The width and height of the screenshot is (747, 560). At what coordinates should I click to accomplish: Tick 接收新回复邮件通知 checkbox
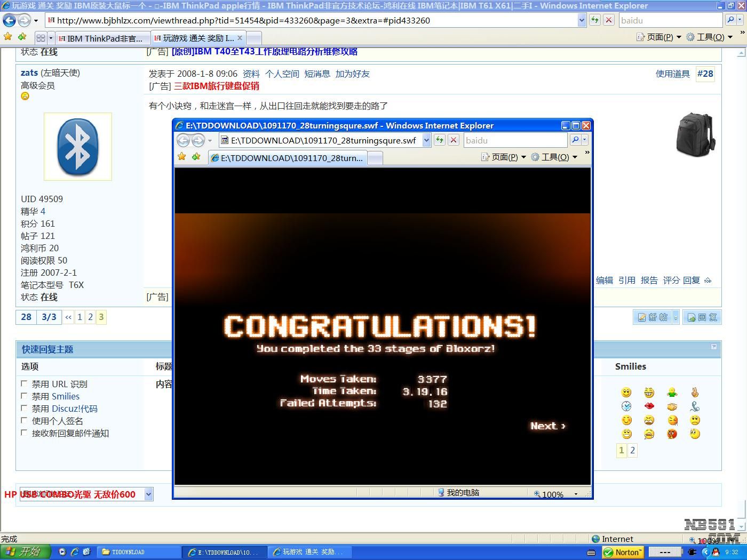click(x=24, y=433)
